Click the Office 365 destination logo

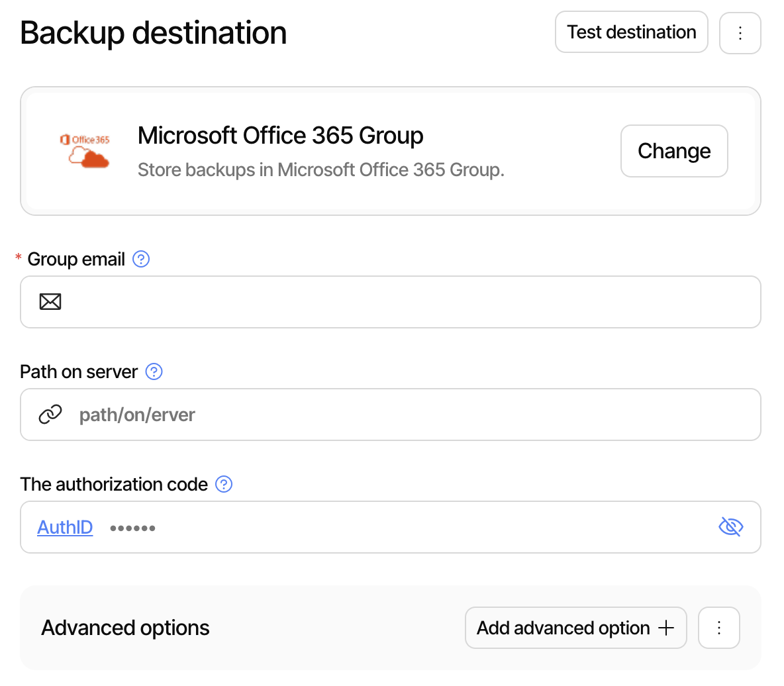(x=85, y=151)
